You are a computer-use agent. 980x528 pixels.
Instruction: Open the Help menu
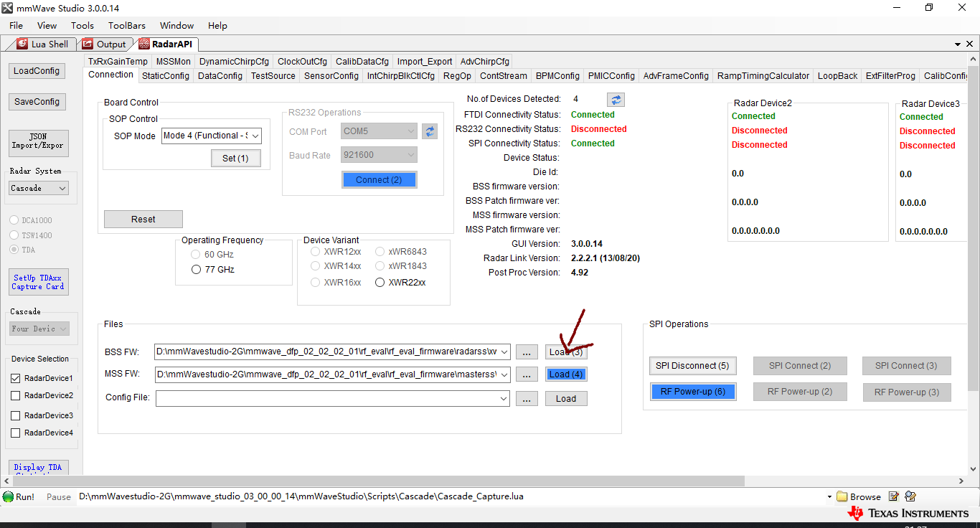pos(217,25)
